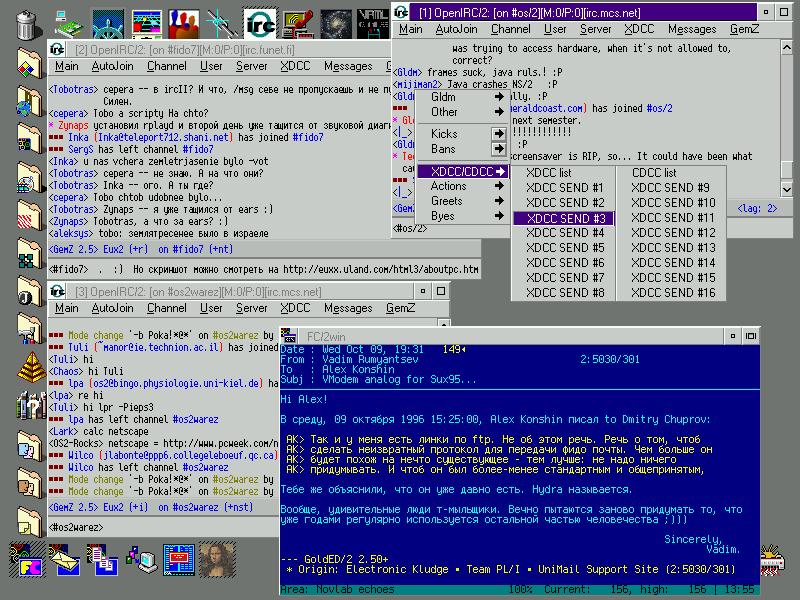Open the trash can shredder desktop icon
Image resolution: width=800 pixels, height=600 pixels.
(26, 24)
